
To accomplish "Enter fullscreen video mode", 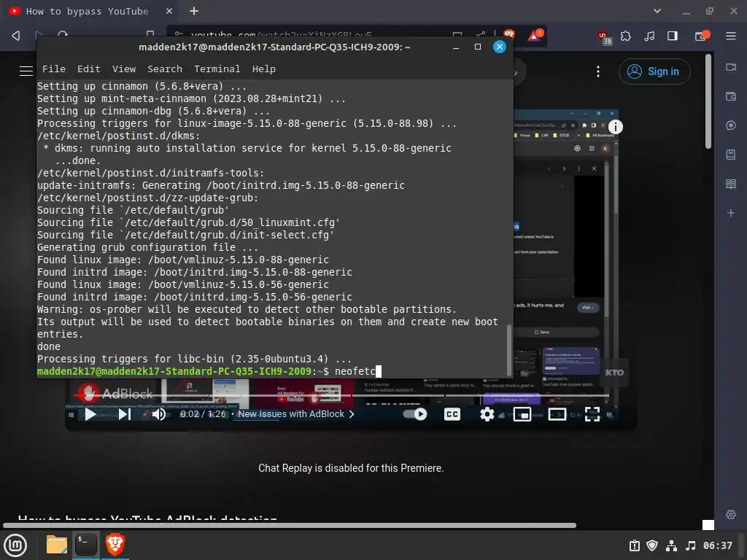I will pyautogui.click(x=592, y=414).
